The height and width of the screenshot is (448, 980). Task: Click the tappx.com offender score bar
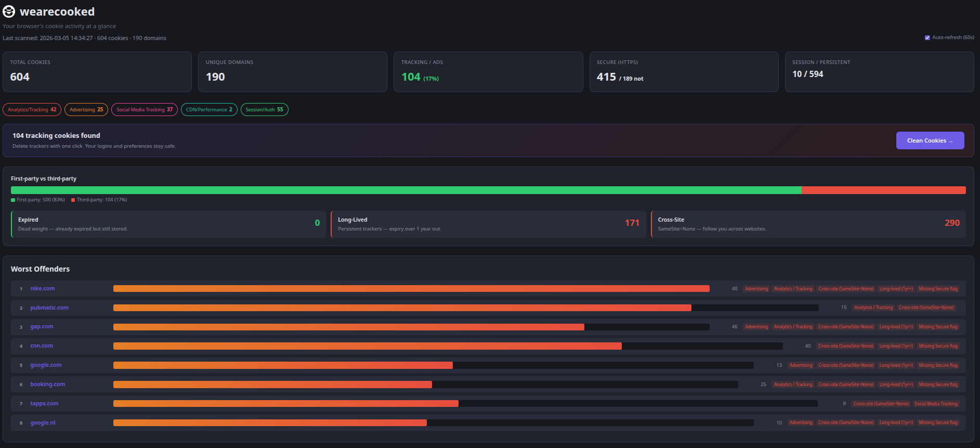(x=465, y=404)
